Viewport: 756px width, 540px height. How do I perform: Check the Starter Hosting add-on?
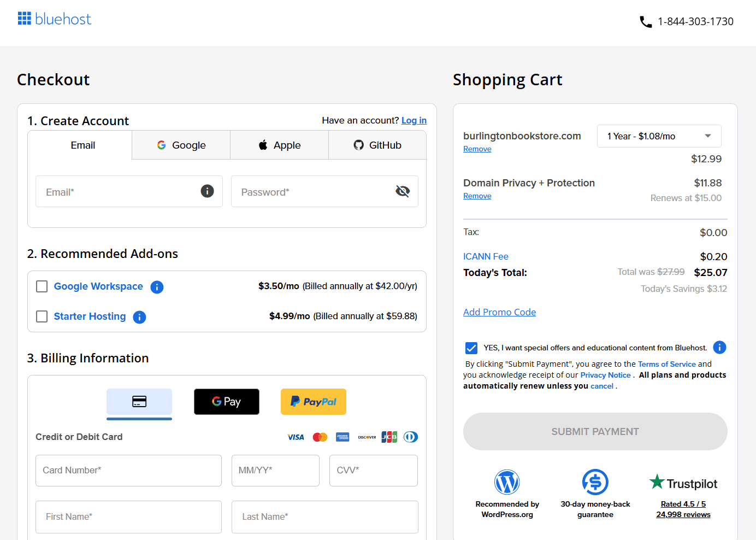pos(42,316)
